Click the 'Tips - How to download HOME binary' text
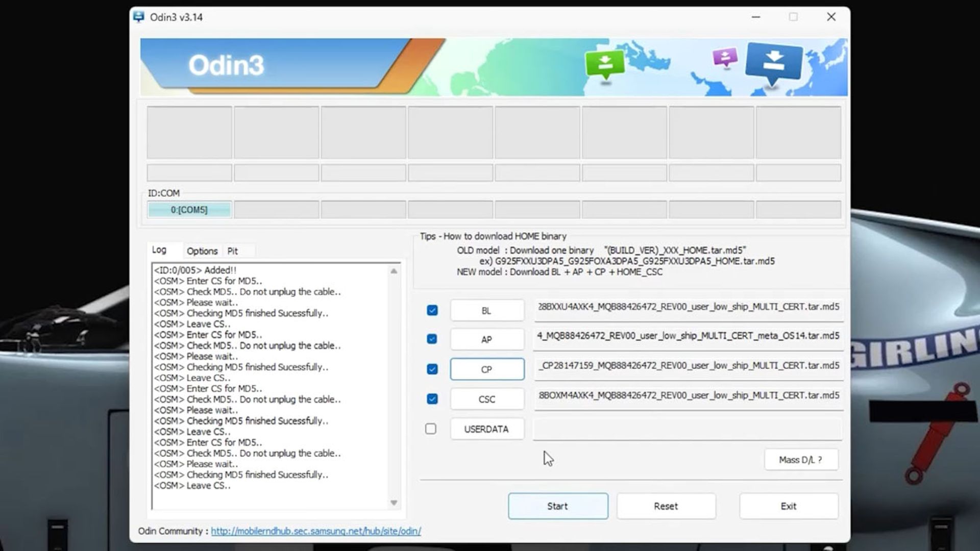The image size is (980, 551). point(493,236)
